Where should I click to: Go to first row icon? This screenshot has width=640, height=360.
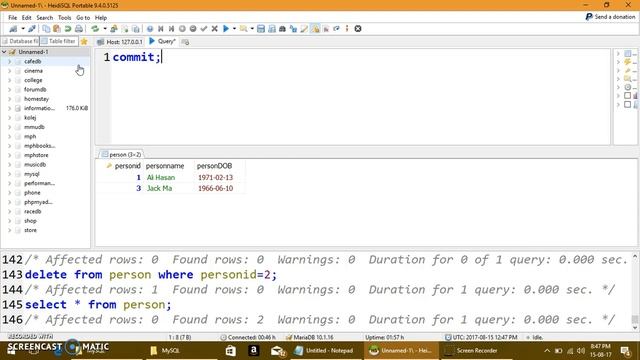click(x=161, y=29)
